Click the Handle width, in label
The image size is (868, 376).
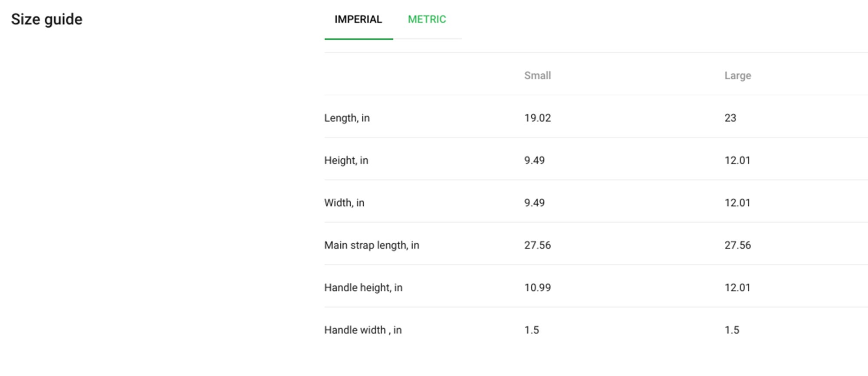click(363, 330)
